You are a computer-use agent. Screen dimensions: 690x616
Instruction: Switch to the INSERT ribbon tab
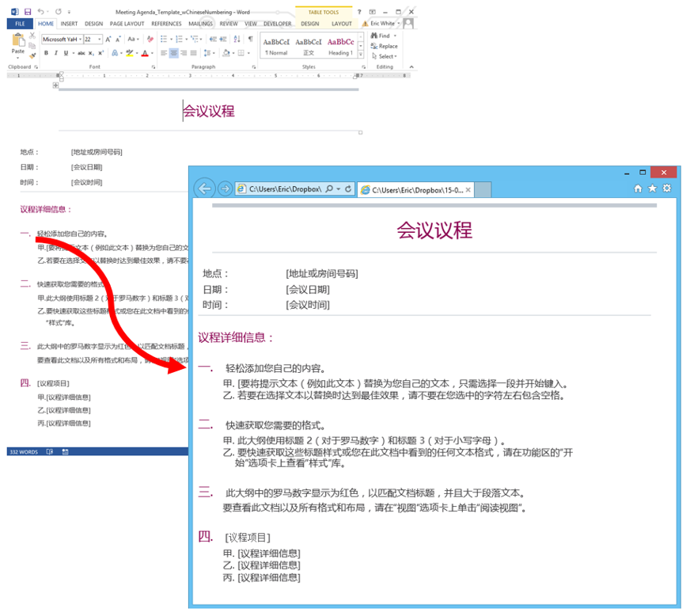click(x=69, y=24)
